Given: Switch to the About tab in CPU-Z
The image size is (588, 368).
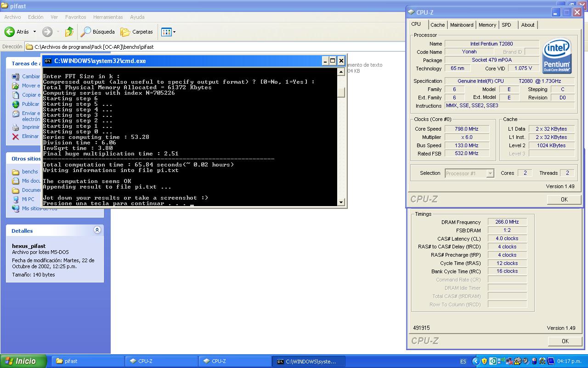Looking at the screenshot, I should point(527,25).
